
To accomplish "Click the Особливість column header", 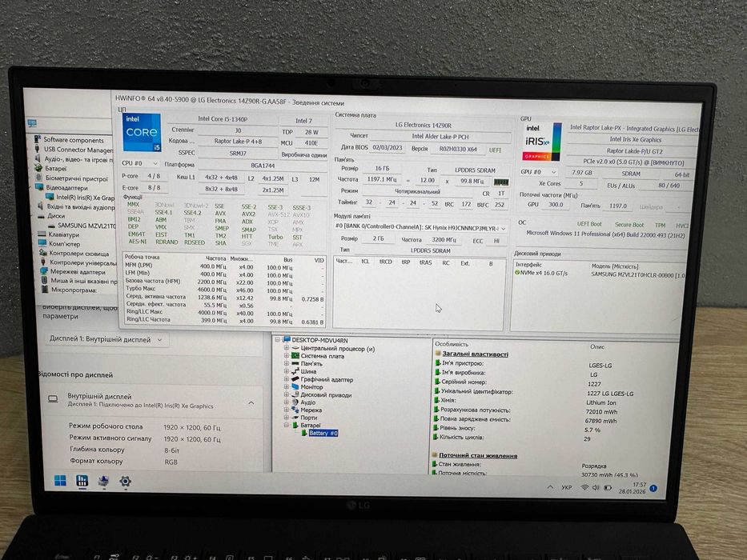I will [452, 344].
